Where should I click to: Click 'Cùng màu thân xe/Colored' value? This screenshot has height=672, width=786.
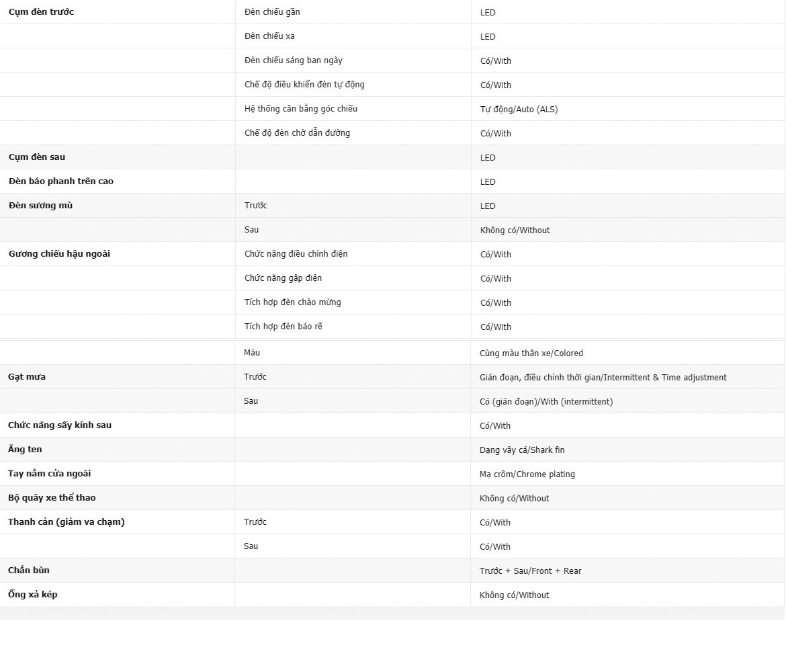531,353
